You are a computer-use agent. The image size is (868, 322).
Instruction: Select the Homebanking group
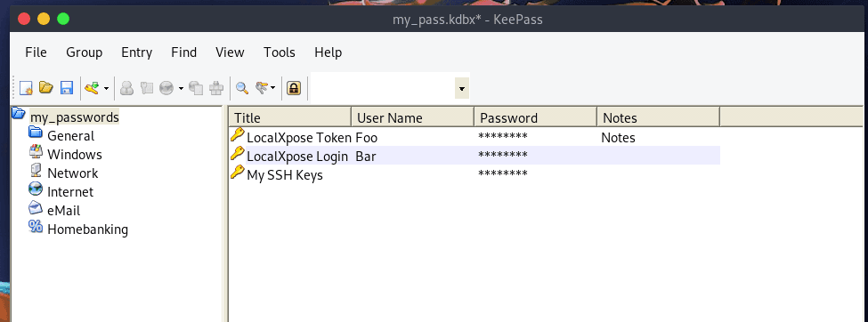tap(87, 229)
